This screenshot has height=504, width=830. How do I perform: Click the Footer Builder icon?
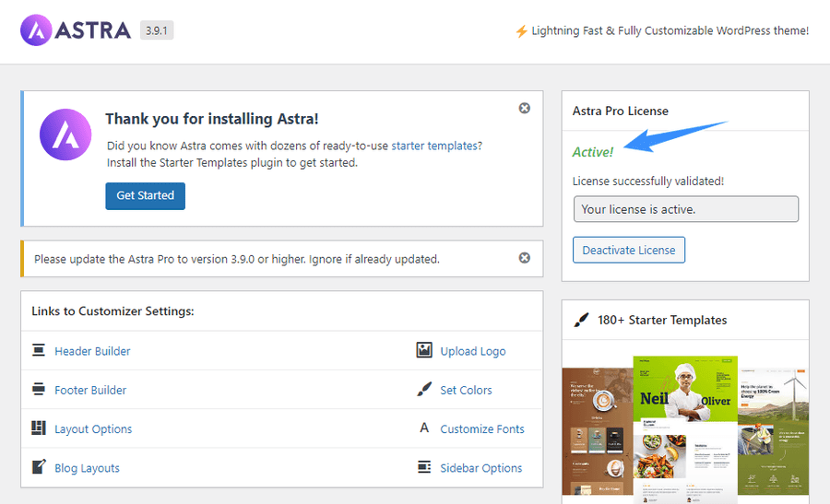39,390
